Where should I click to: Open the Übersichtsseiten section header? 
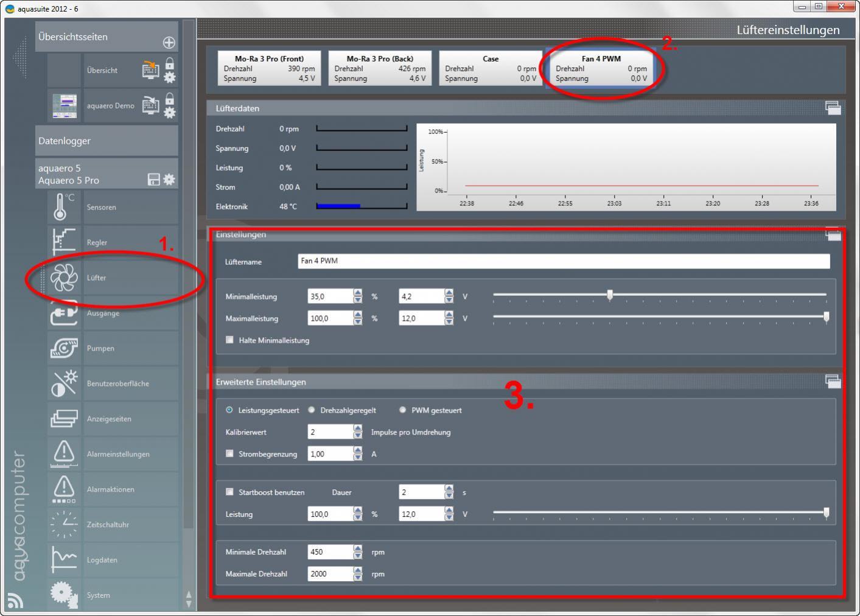pyautogui.click(x=107, y=37)
